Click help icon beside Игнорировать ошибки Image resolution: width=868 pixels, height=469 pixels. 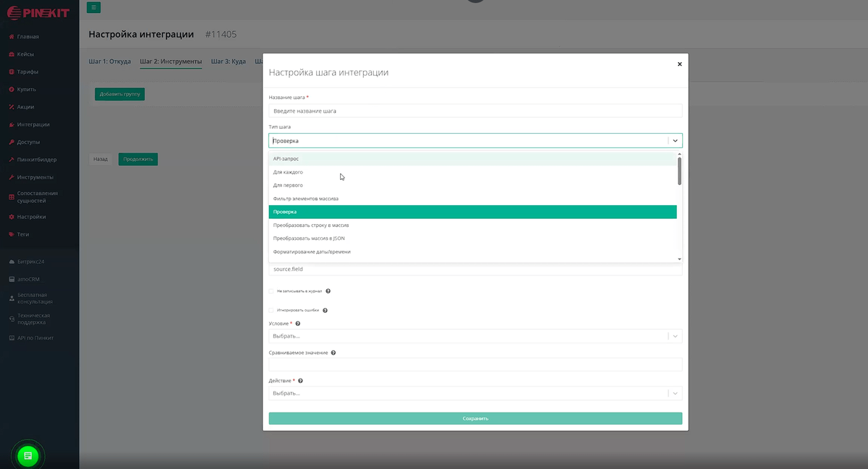click(325, 311)
